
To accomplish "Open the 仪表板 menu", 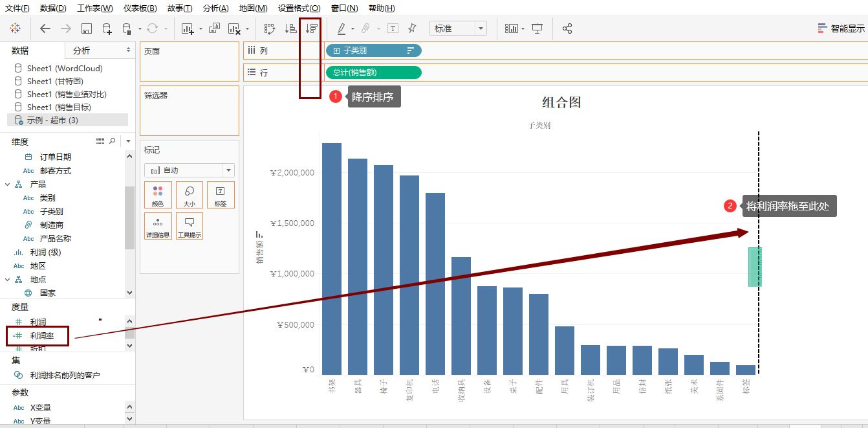I will (x=140, y=8).
